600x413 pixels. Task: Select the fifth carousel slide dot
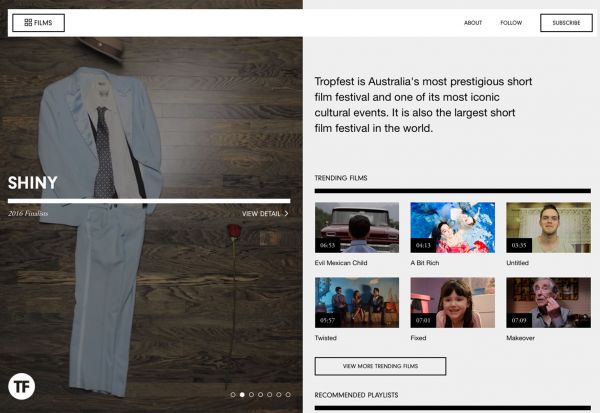click(270, 395)
